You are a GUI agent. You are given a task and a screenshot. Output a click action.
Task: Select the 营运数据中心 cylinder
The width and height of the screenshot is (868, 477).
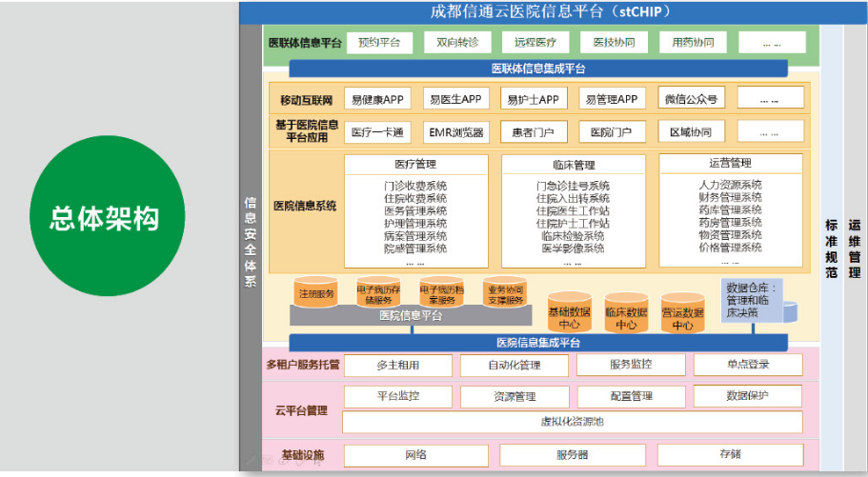[x=682, y=314]
